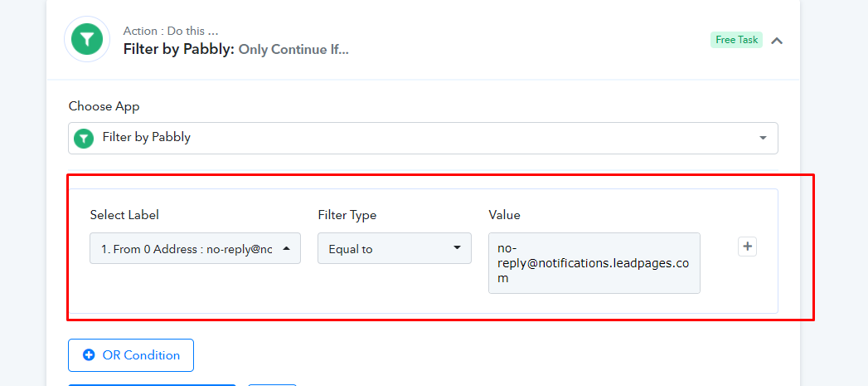The width and height of the screenshot is (868, 386).
Task: Open the Select Label dropdown
Action: pyautogui.click(x=196, y=248)
